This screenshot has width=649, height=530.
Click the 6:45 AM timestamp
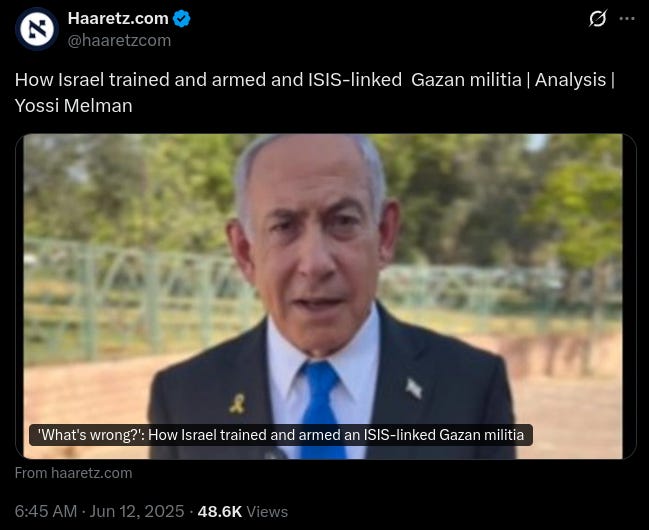[x=46, y=511]
